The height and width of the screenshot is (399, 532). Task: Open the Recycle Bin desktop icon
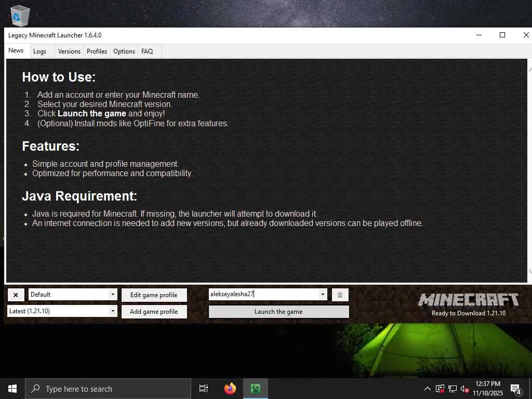[x=20, y=15]
